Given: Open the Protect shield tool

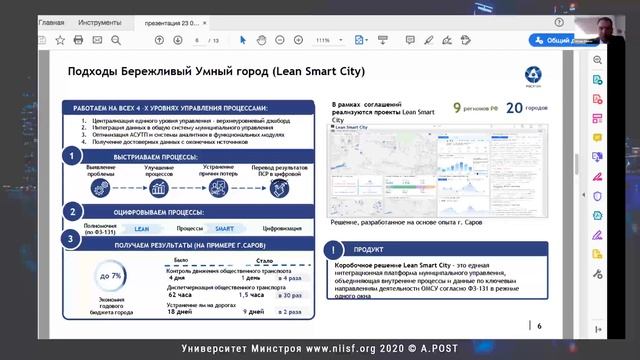Looking at the screenshot, I should click(x=597, y=196).
